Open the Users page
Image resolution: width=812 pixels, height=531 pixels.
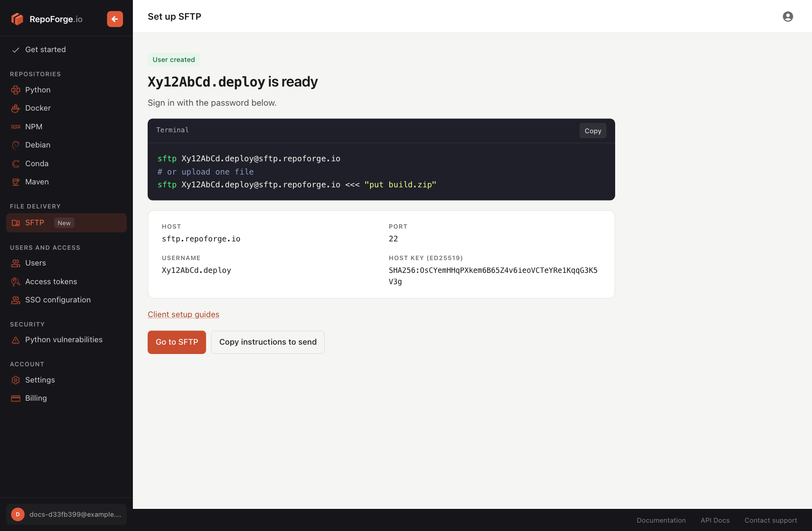[66, 263]
